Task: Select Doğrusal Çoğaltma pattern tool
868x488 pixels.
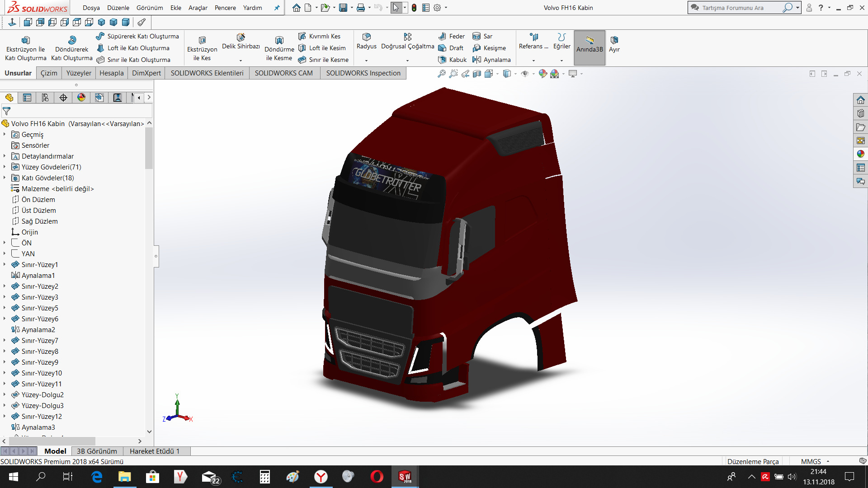Action: pyautogui.click(x=407, y=42)
